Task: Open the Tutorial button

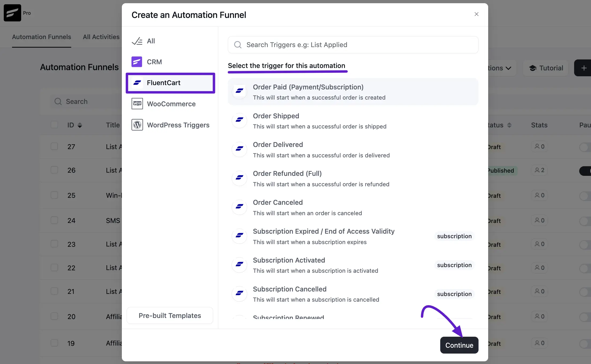Action: coord(546,68)
